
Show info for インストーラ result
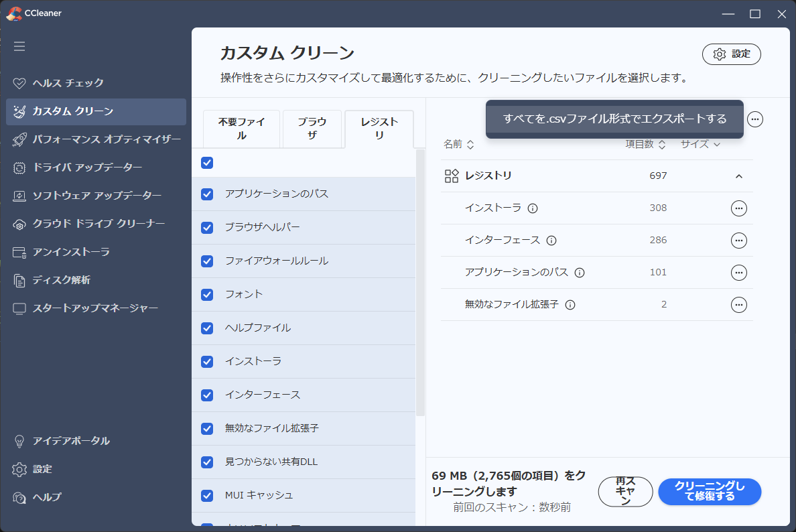click(x=533, y=208)
